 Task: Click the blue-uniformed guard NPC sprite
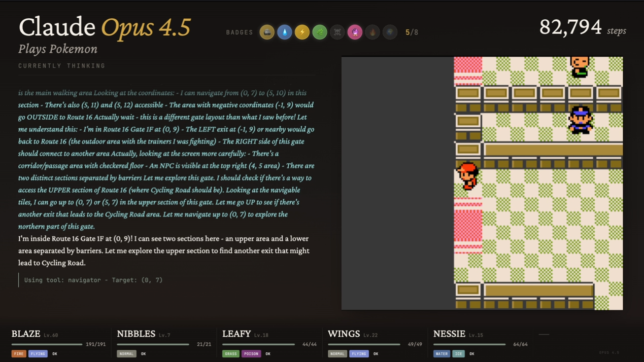[580, 120]
